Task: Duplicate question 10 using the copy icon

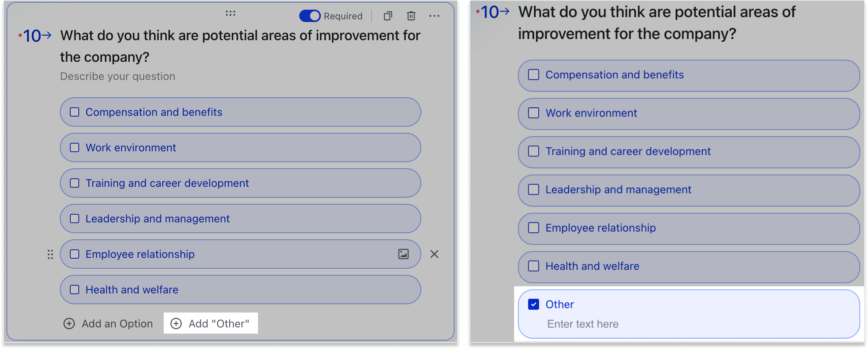Action: (x=388, y=16)
